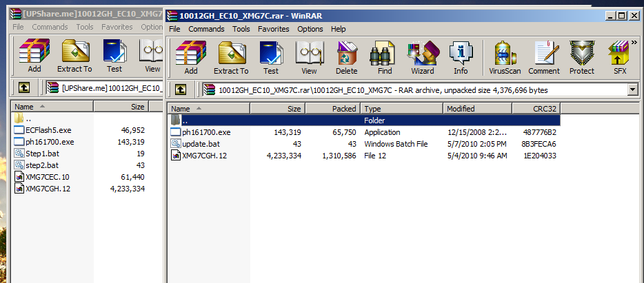Image resolution: width=644 pixels, height=283 pixels.
Task: Sort by Name column in front window
Action: pyautogui.click(x=209, y=109)
